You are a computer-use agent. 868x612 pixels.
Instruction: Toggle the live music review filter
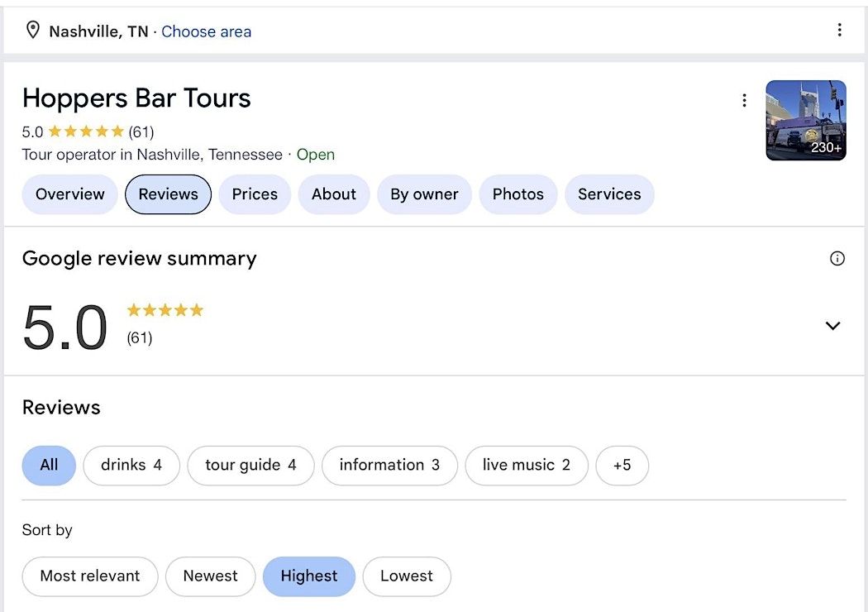pos(526,465)
